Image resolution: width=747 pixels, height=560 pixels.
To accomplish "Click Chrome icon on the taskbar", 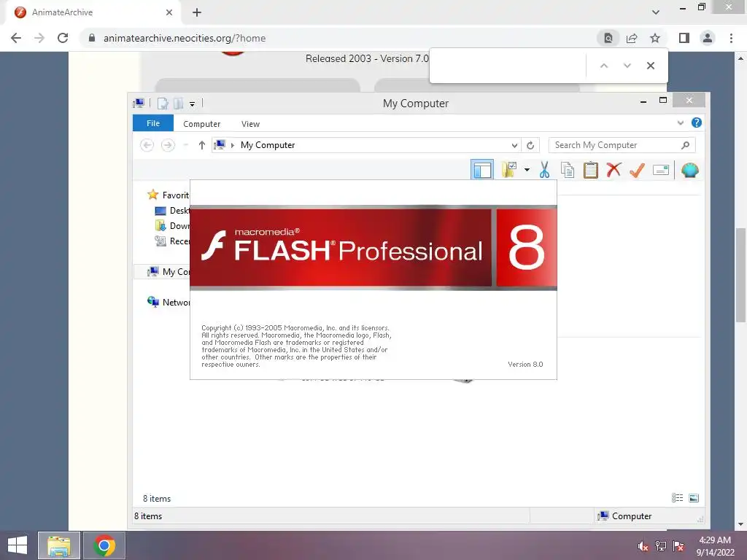I will (104, 545).
